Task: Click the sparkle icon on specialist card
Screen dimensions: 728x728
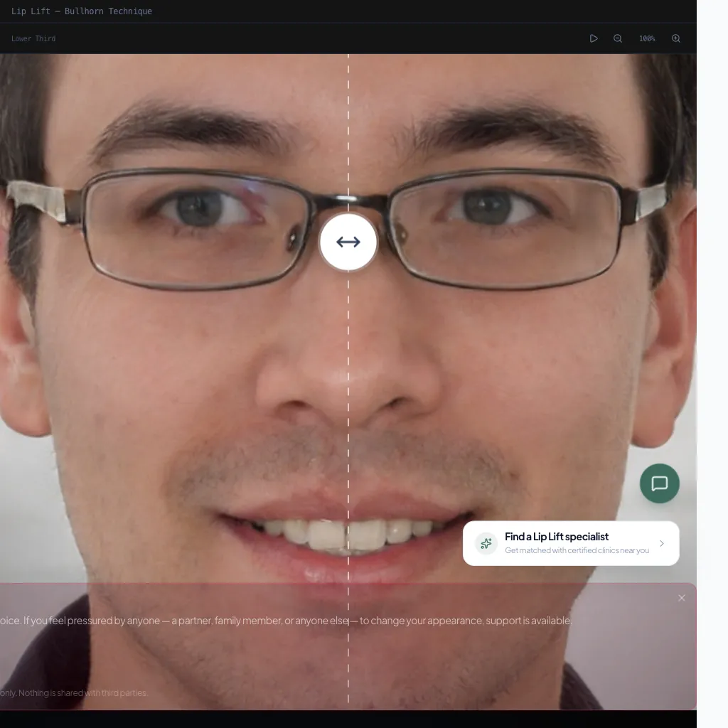Action: click(486, 544)
